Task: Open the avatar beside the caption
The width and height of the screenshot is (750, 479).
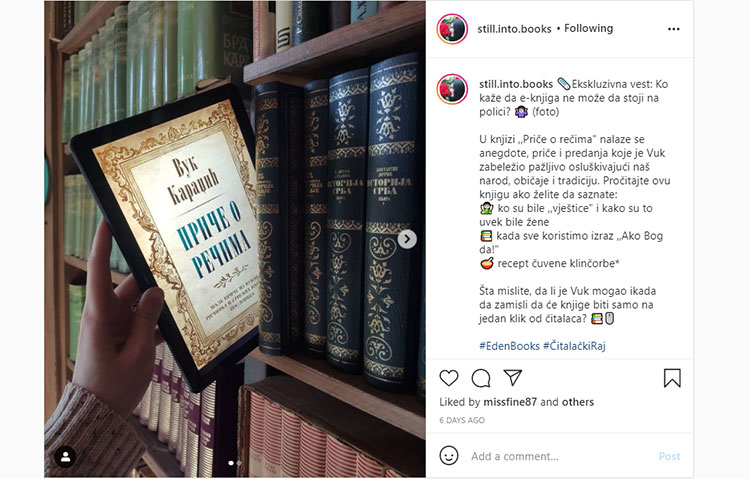Action: point(452,89)
